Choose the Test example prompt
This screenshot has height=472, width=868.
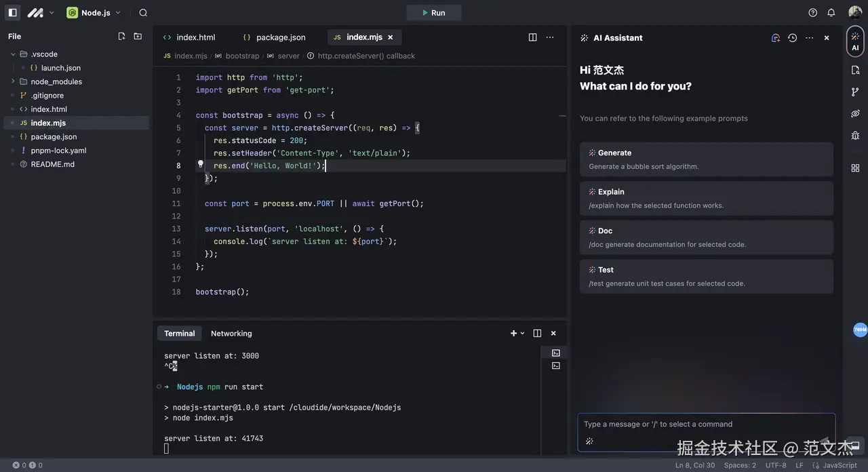707,276
